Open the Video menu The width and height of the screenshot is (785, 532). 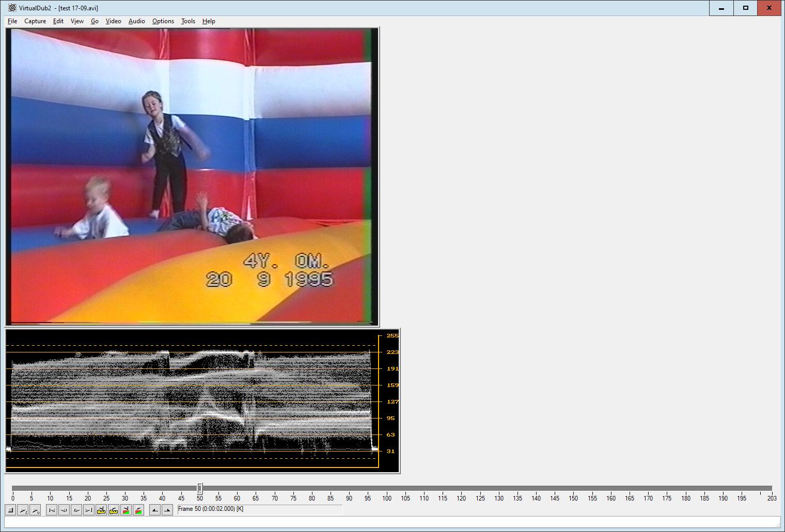[113, 21]
